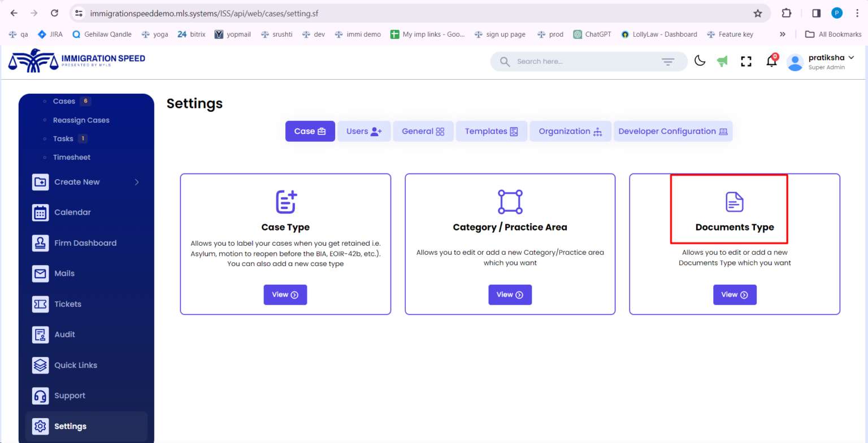Viewport: 868px width, 443px height.
Task: Click the Audit sidebar icon
Action: point(40,335)
